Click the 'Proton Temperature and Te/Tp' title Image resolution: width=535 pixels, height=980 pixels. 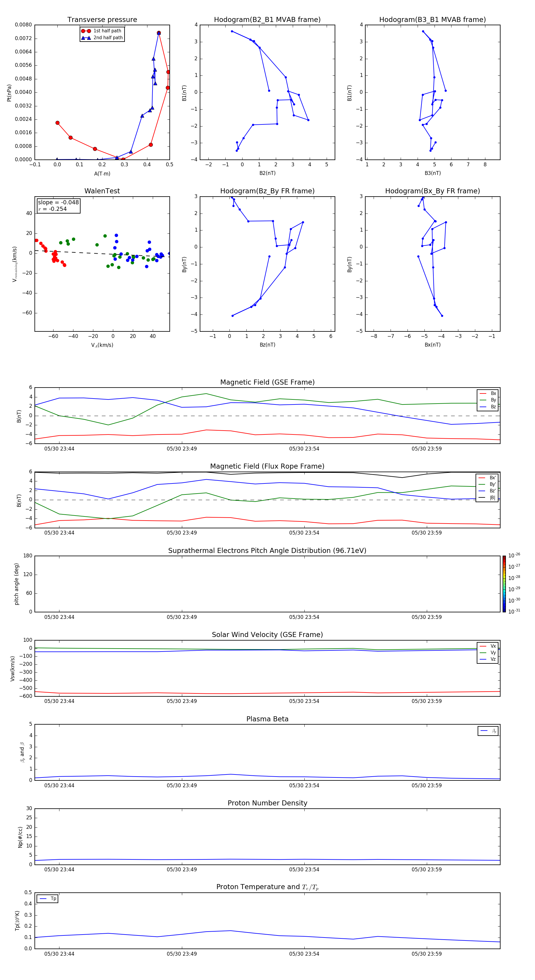(x=267, y=887)
